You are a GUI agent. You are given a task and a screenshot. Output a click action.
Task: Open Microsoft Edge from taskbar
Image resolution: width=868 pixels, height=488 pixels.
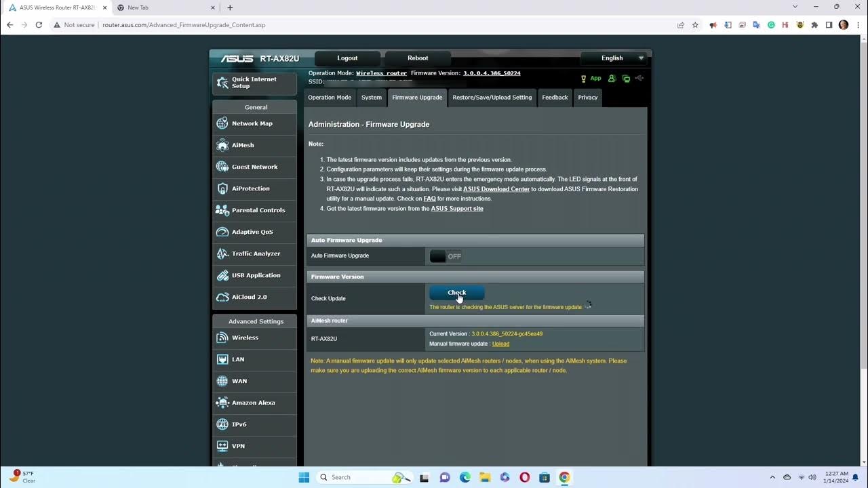(465, 477)
